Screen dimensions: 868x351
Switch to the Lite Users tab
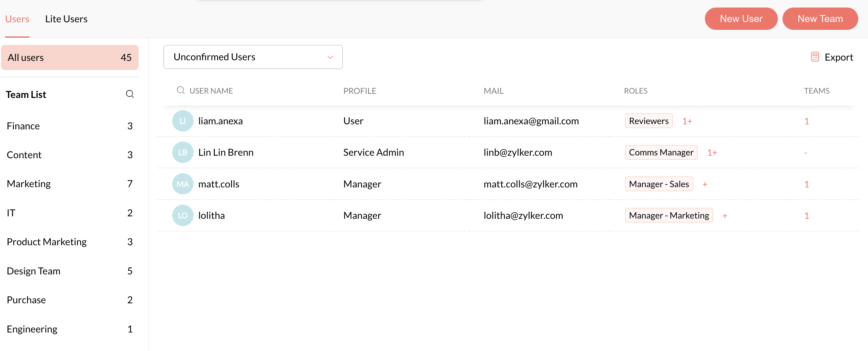click(66, 19)
